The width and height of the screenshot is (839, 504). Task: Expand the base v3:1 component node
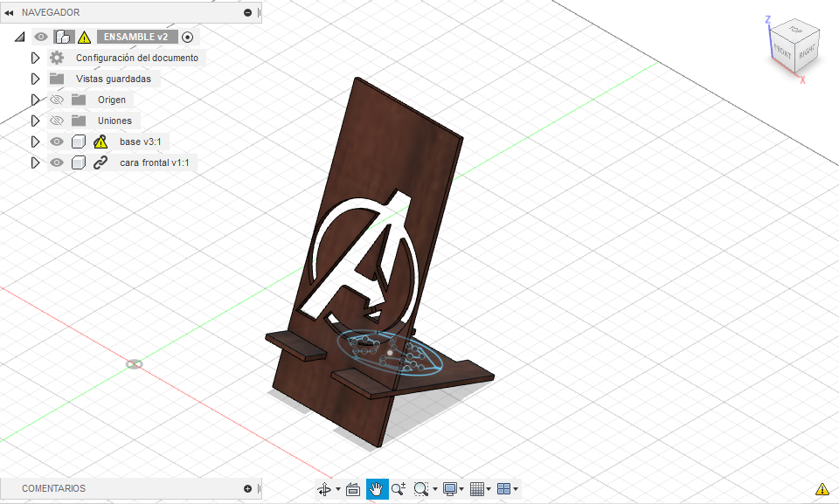(35, 142)
